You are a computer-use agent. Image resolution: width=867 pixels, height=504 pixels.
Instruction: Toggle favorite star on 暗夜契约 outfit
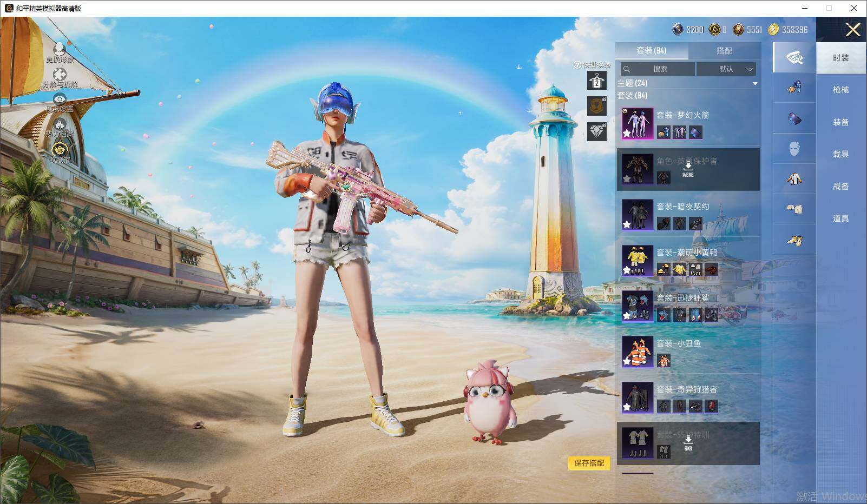pos(627,224)
